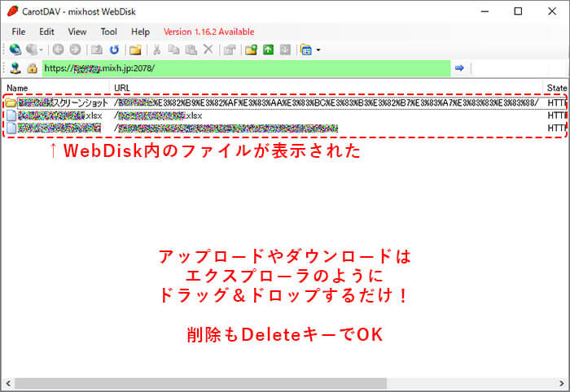Click the globe open-connection icon in the toolbar

15,50
